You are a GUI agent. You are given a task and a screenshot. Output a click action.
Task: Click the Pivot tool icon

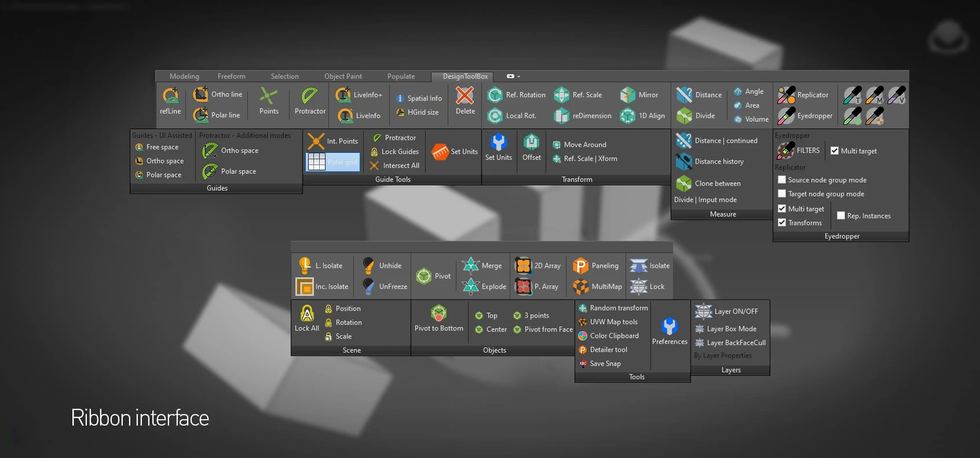coord(424,276)
